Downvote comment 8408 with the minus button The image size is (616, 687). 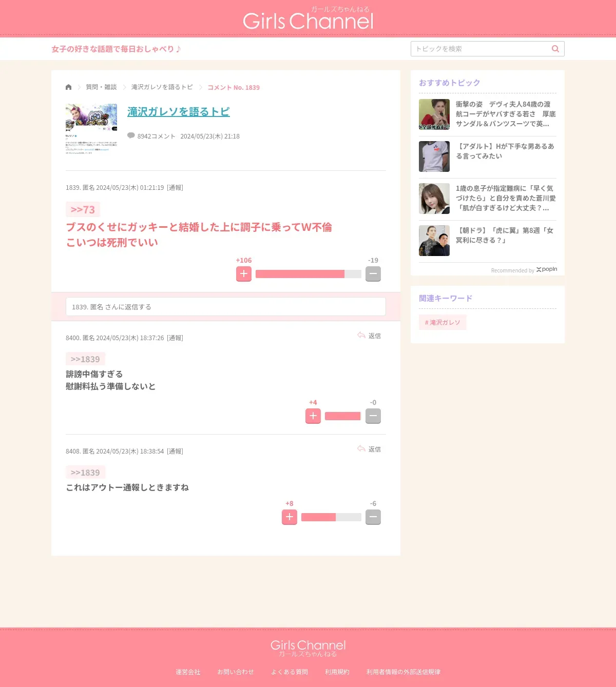pos(373,517)
